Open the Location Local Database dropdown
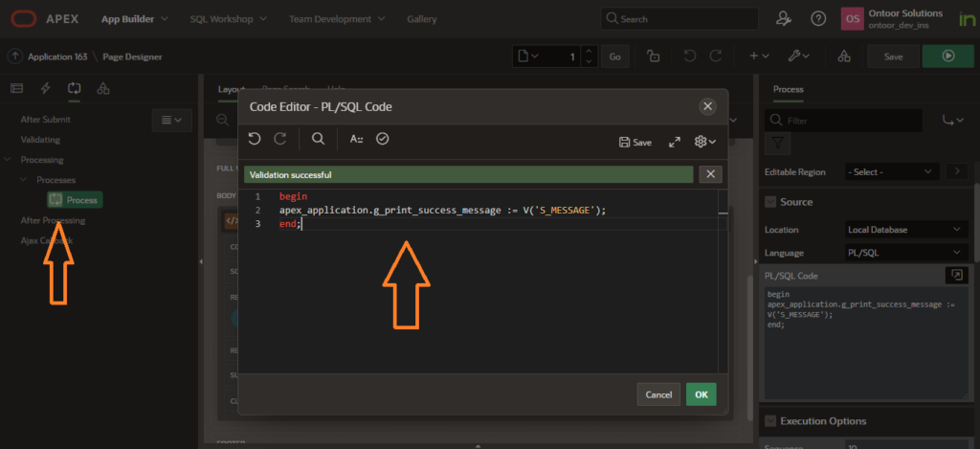Screen dimensions: 980x449 tap(905, 230)
